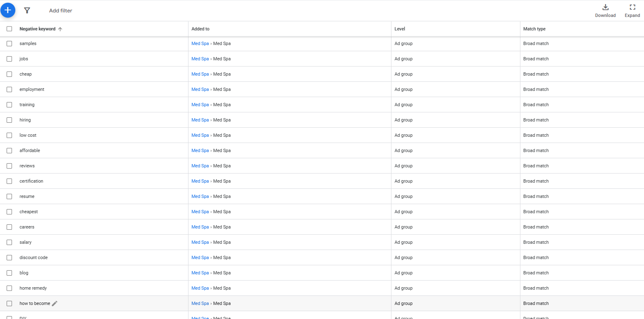Click the blue plus add keyword button

tap(8, 10)
